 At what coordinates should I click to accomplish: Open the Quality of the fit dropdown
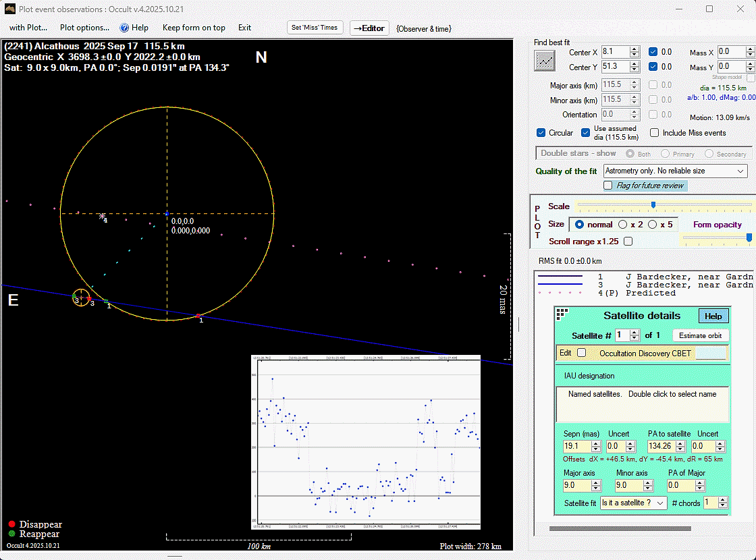tap(676, 171)
